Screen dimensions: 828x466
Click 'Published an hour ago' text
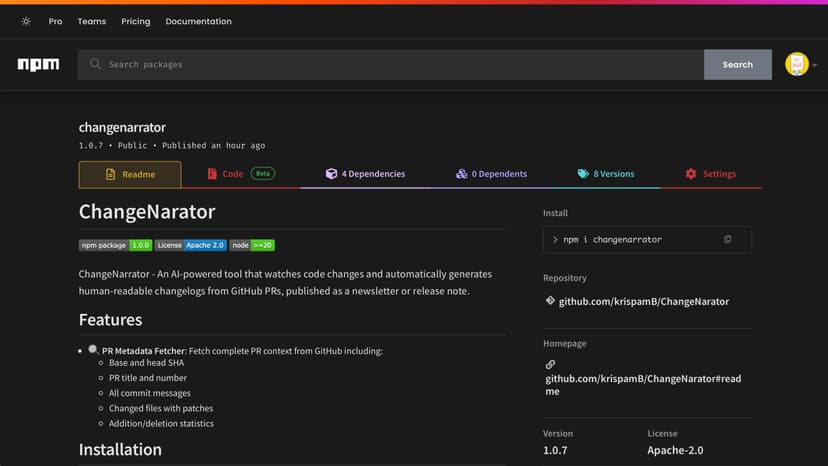[213, 146]
